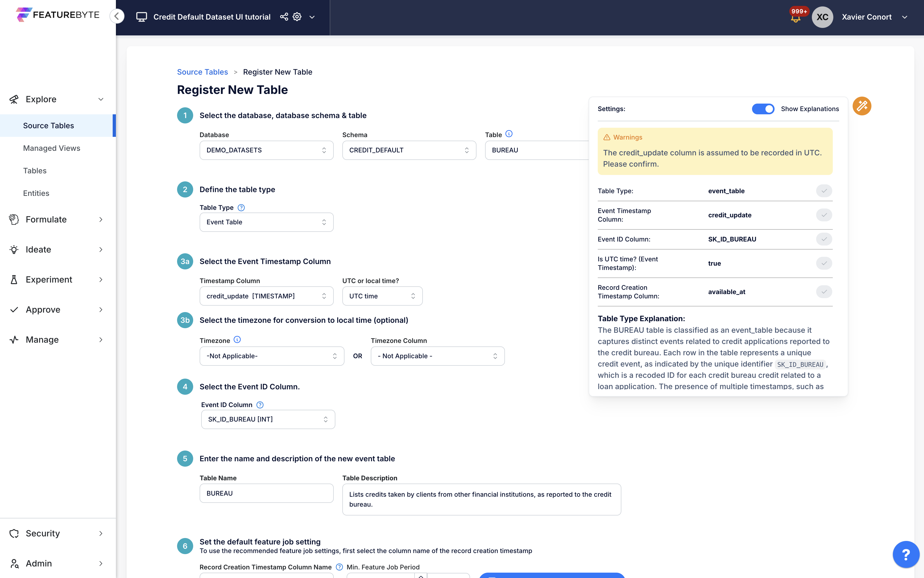Viewport: 924px width, 578px height.
Task: Click Event ID Column help icon
Action: click(x=260, y=405)
